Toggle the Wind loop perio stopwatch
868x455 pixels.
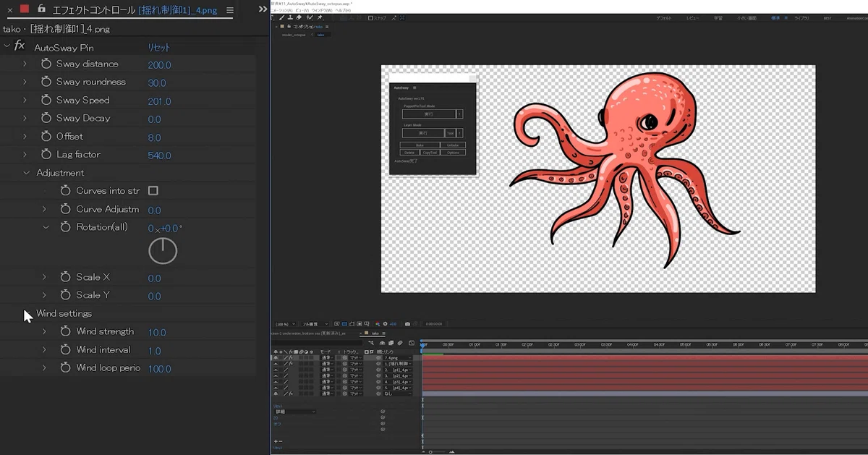tap(66, 367)
